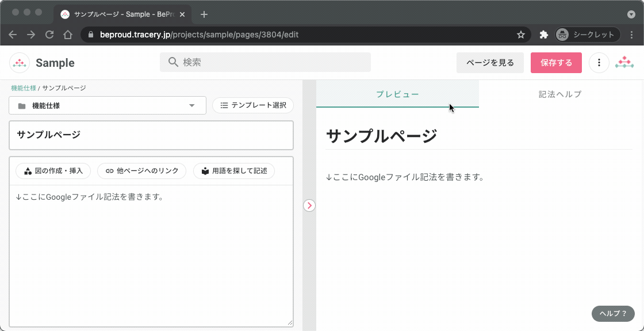The width and height of the screenshot is (644, 331).
Task: Click the user avatar icon at top right
Action: click(x=624, y=63)
